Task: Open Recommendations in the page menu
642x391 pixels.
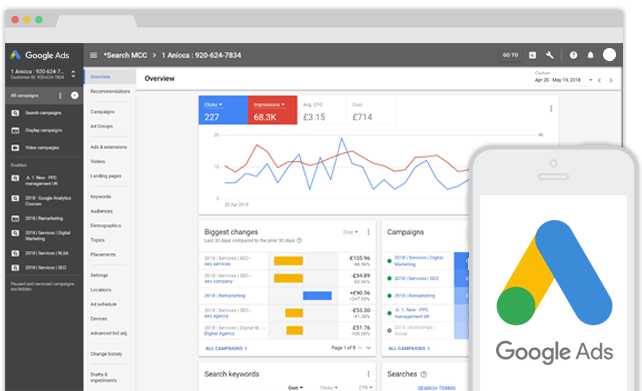Action: tap(110, 91)
